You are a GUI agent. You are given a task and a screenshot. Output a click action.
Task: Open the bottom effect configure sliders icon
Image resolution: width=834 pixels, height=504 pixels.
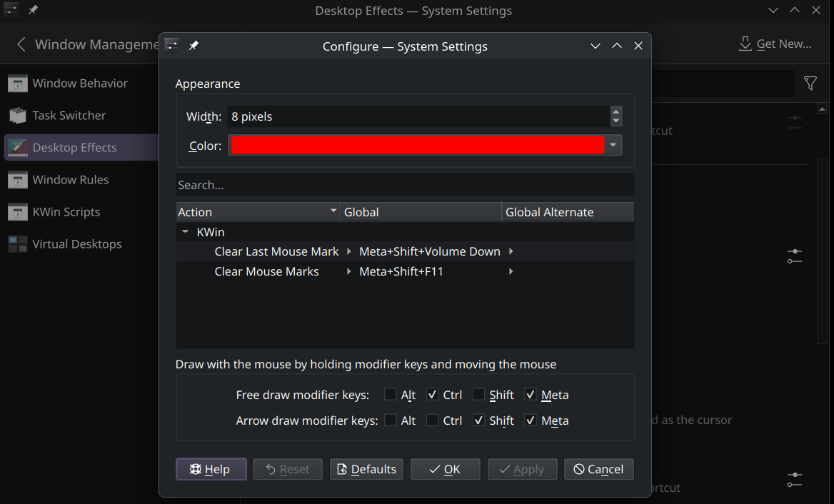click(795, 480)
